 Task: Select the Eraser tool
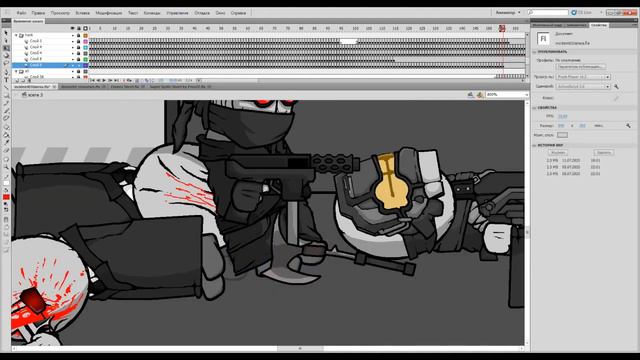click(x=6, y=151)
